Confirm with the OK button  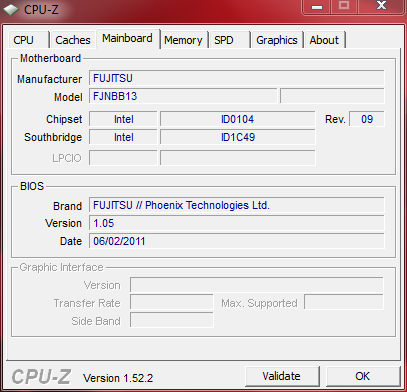[x=363, y=376]
